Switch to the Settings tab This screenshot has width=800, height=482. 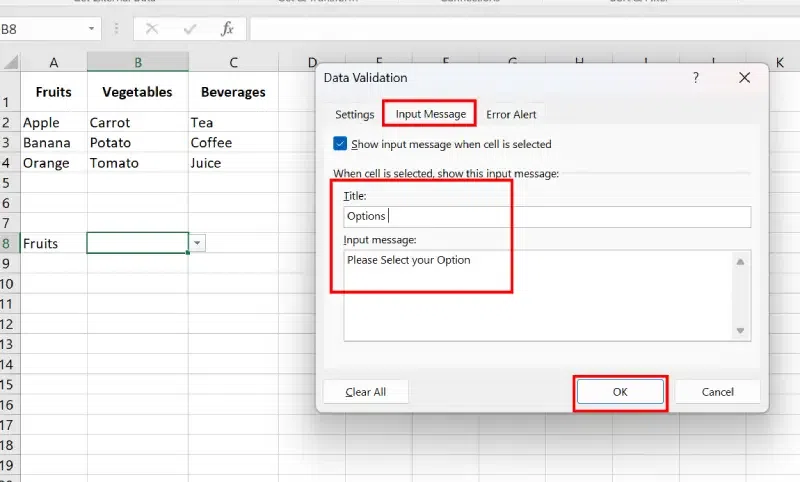pos(355,114)
